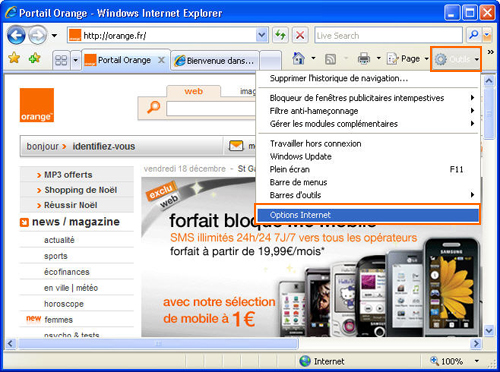This screenshot has height=372, width=500.
Task: Open Favorites Center star icon
Action: point(14,58)
